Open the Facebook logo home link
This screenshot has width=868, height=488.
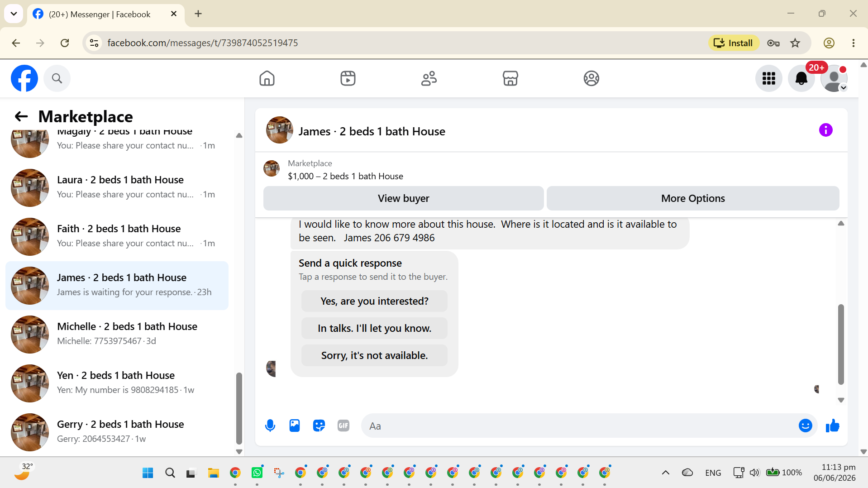(x=24, y=78)
